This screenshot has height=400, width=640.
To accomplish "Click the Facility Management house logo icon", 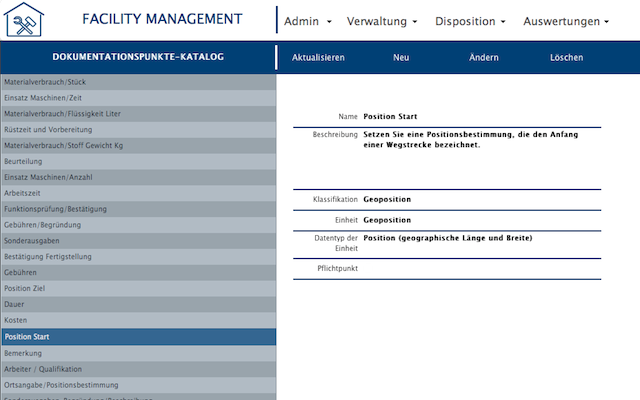I will coord(27,21).
